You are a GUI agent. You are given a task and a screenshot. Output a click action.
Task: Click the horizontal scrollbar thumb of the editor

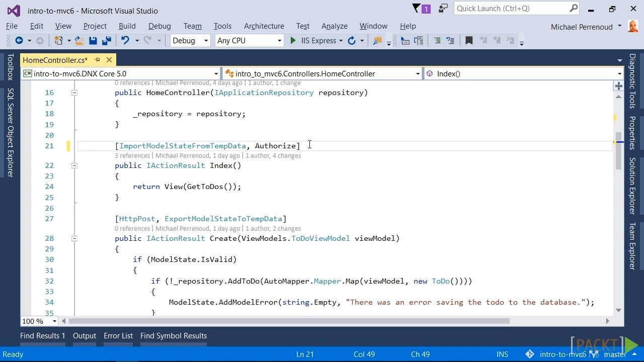(289, 321)
